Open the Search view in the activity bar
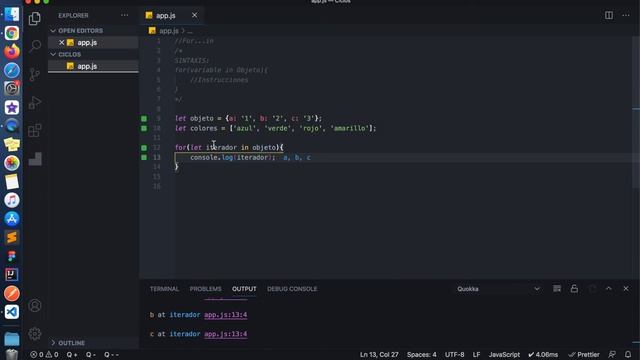640x360 pixels. [35, 46]
